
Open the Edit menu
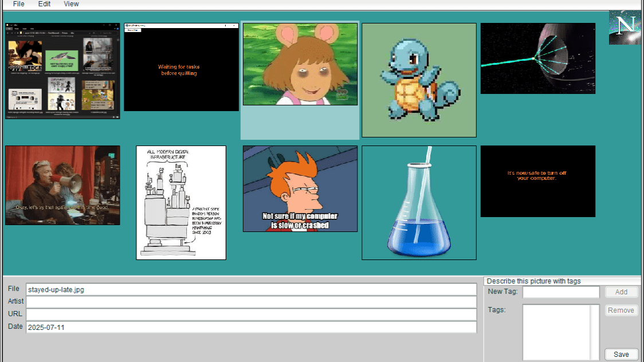point(45,4)
